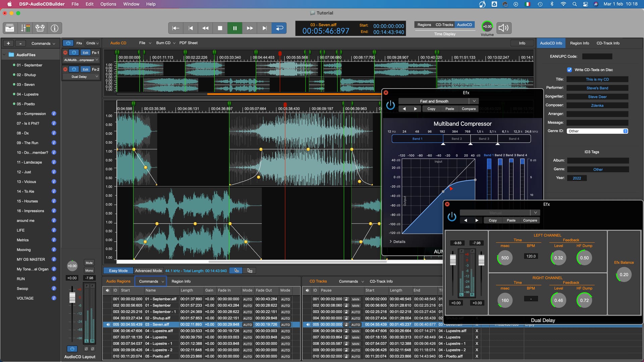Open Audio Regions Commands dropdown

coord(151,282)
